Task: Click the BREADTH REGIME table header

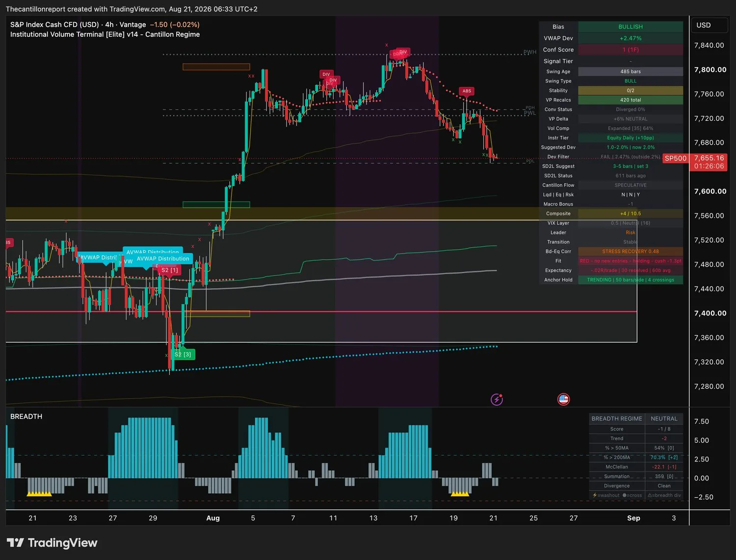Action: tap(617, 419)
